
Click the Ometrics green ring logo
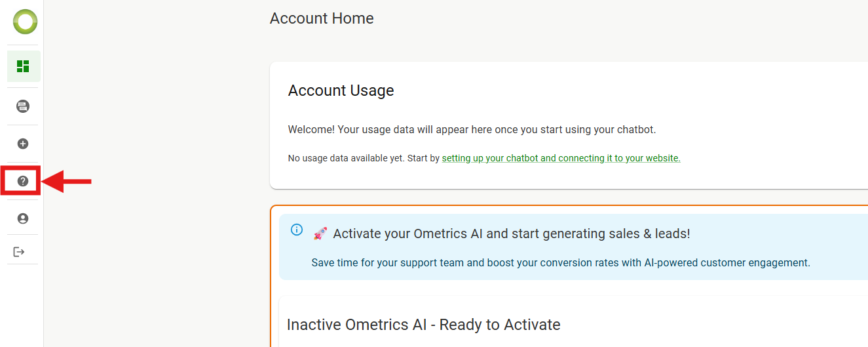[x=25, y=22]
